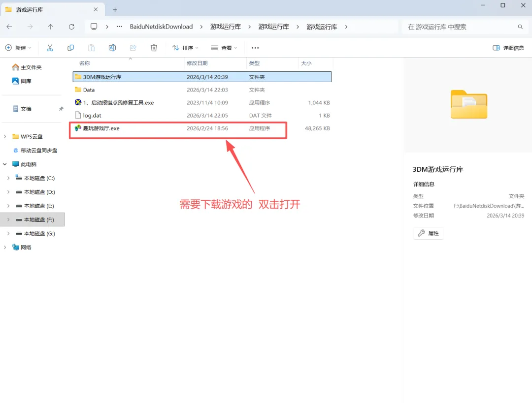Click the Copy icon in toolbar

pos(70,48)
